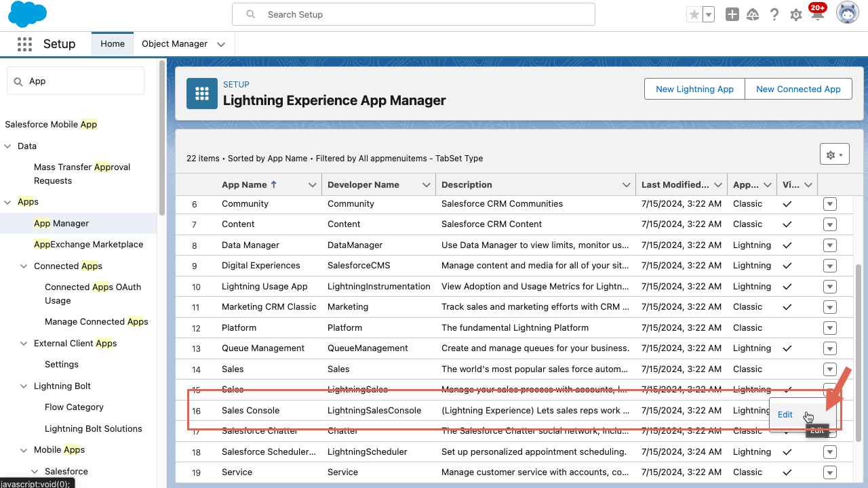868x488 pixels.
Task: Choose Edit in the row action menu
Action: (785, 415)
